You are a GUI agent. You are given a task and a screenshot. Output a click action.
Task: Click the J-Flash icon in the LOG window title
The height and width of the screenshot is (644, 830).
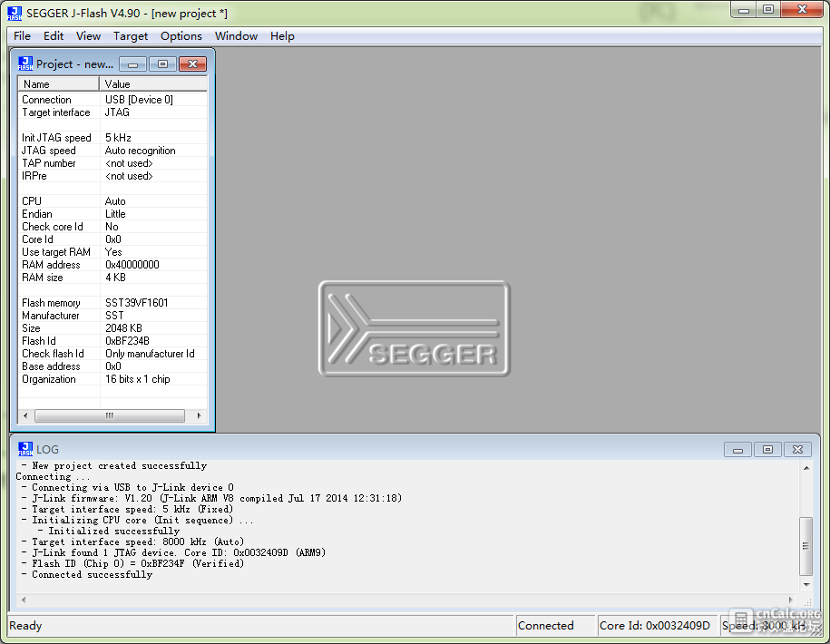24,449
